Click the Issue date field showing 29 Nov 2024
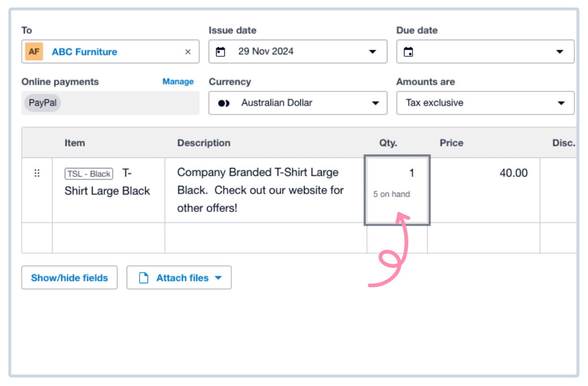Image resolution: width=588 pixels, height=386 pixels. coord(298,52)
